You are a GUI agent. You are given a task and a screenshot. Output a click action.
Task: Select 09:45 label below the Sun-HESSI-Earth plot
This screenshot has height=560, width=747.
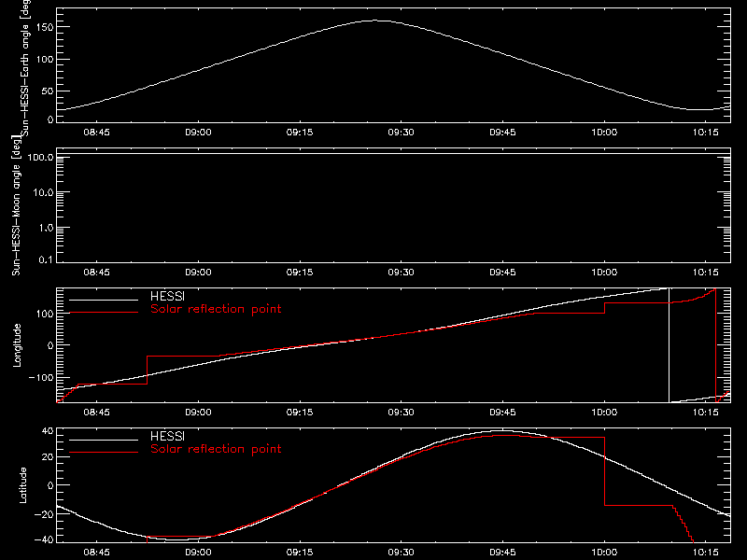coord(502,132)
